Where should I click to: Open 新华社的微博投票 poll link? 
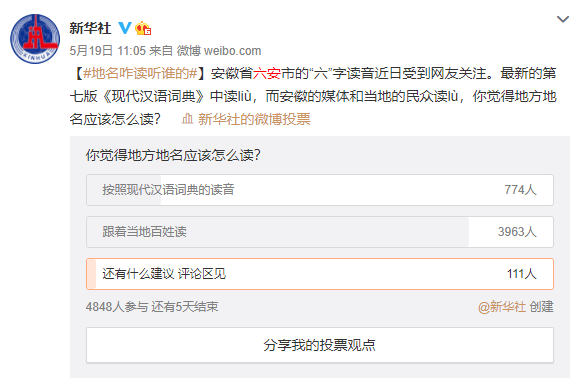pyautogui.click(x=254, y=119)
